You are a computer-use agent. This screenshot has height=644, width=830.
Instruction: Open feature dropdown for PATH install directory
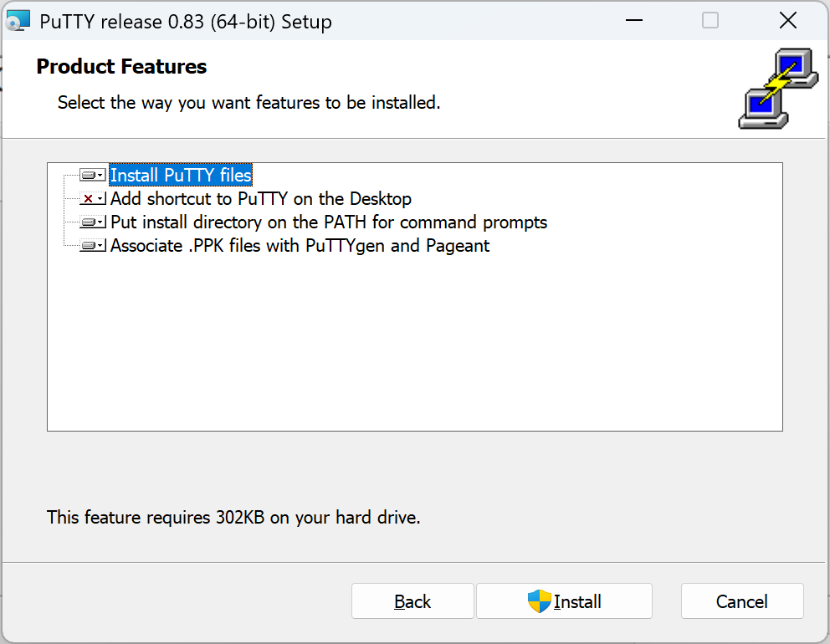click(93, 222)
